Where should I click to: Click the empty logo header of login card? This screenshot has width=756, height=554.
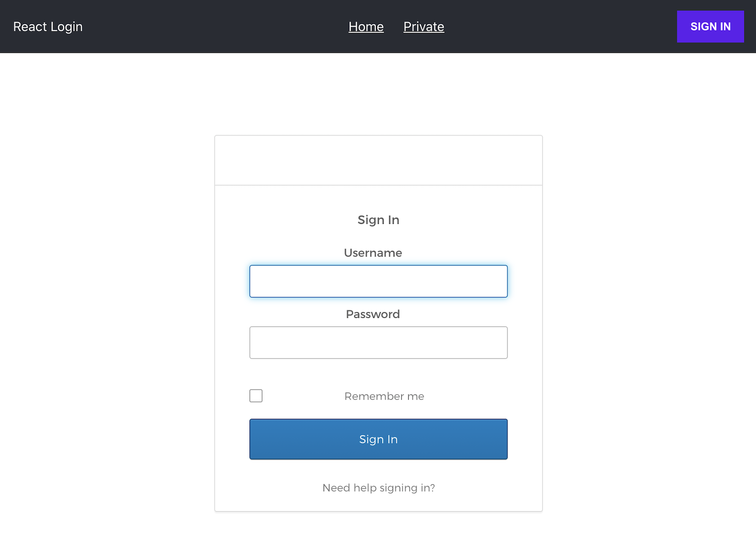click(x=378, y=161)
